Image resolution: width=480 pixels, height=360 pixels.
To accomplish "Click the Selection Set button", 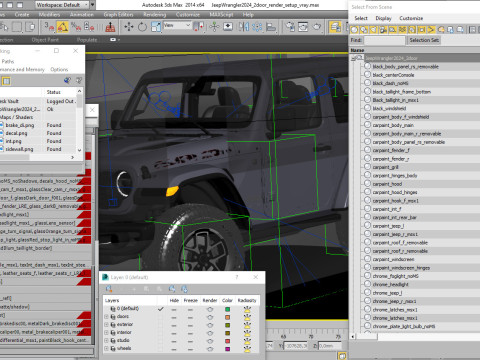I will [x=424, y=40].
